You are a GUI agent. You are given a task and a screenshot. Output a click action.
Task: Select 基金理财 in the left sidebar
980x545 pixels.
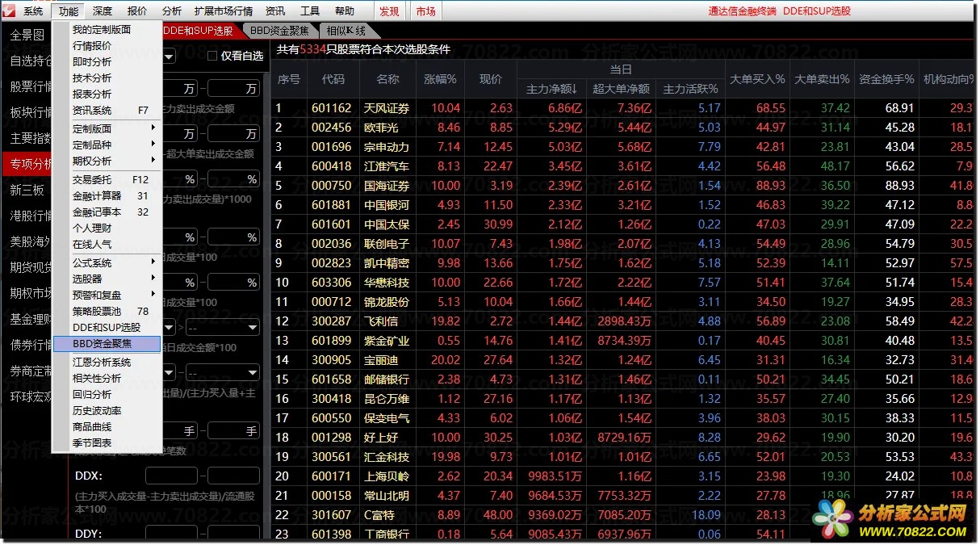[27, 319]
